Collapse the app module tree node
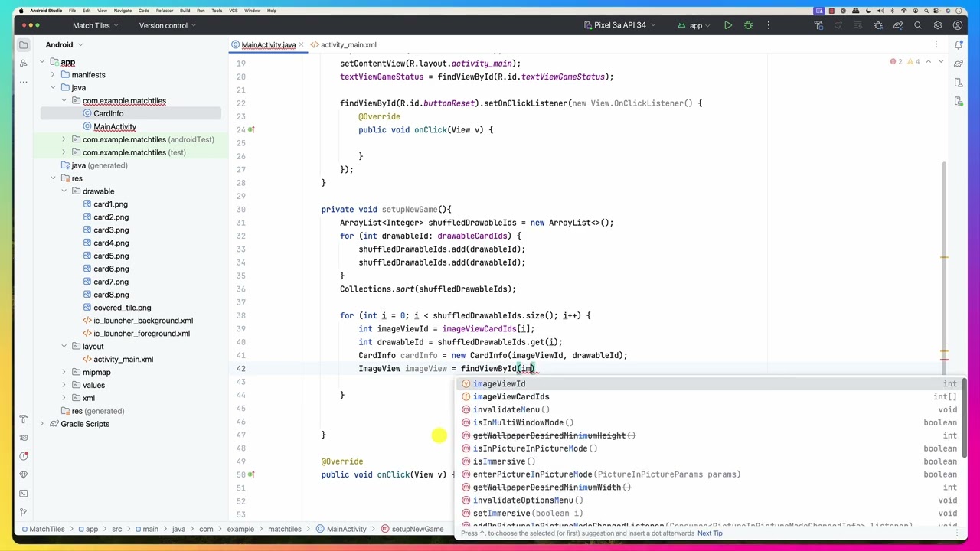 pyautogui.click(x=43, y=62)
